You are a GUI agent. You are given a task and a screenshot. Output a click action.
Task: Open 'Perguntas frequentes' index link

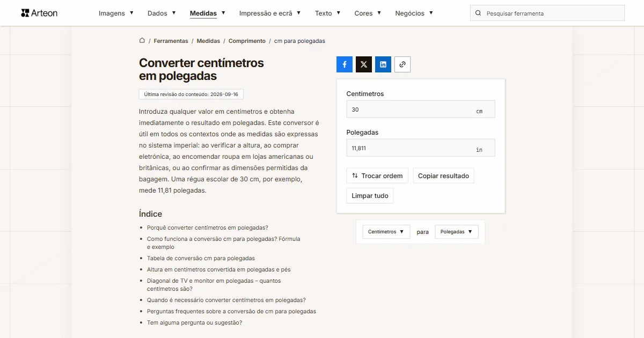[x=231, y=311]
